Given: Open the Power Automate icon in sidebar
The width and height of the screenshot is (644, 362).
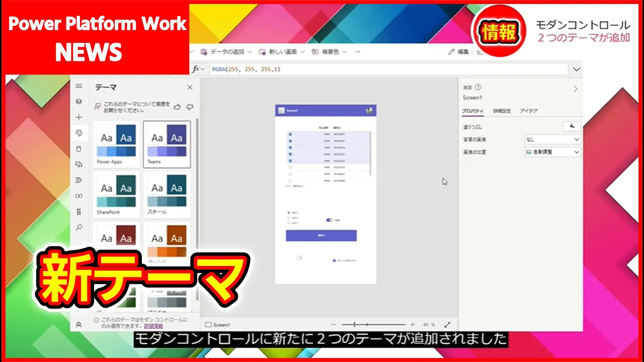Looking at the screenshot, I should (x=78, y=180).
